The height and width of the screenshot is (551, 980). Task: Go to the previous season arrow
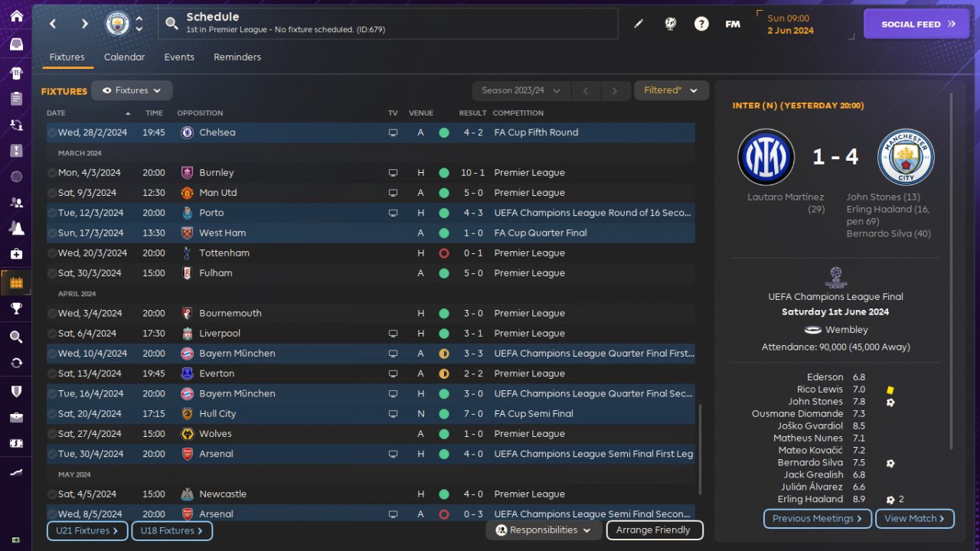(586, 90)
